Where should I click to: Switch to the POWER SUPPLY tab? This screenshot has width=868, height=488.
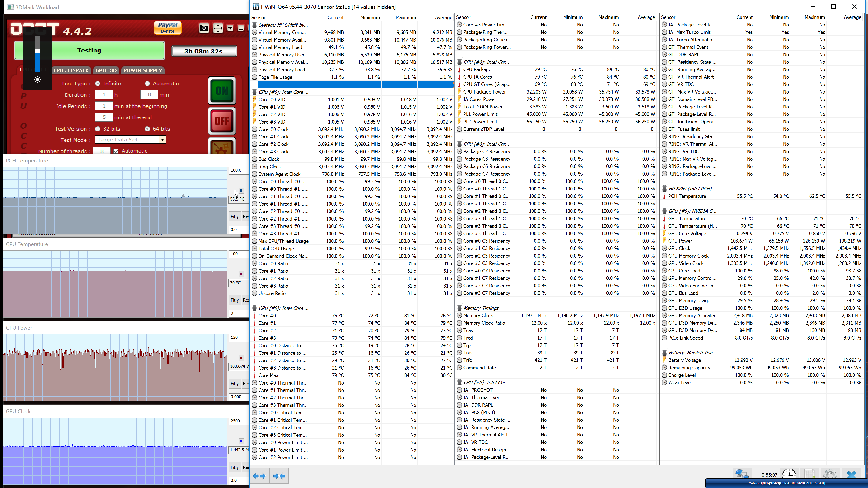point(143,70)
